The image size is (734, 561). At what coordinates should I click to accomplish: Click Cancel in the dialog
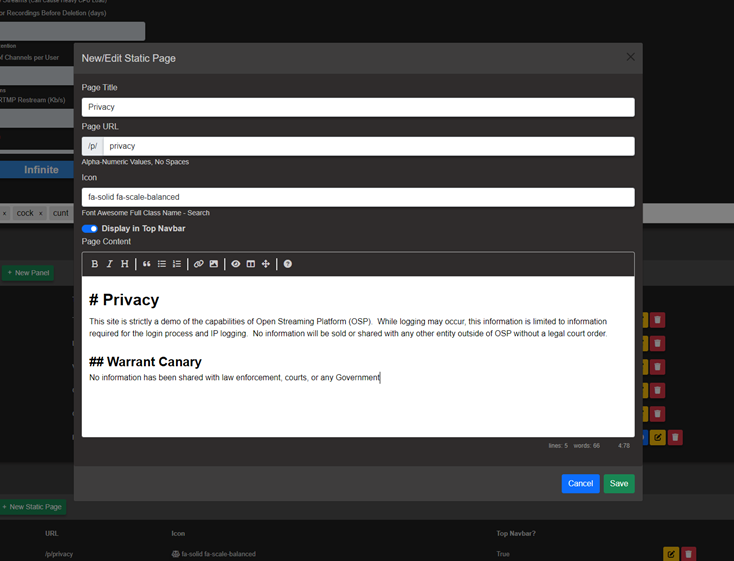580,484
